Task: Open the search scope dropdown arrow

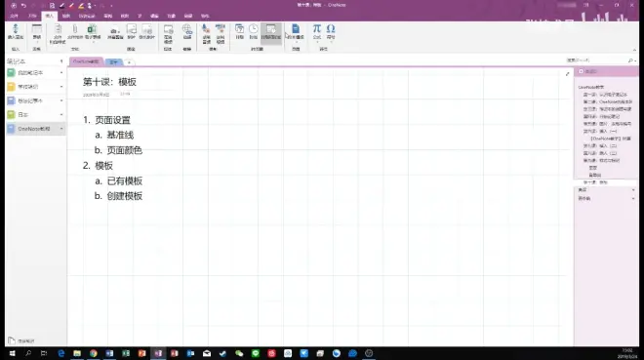Action: [635, 60]
